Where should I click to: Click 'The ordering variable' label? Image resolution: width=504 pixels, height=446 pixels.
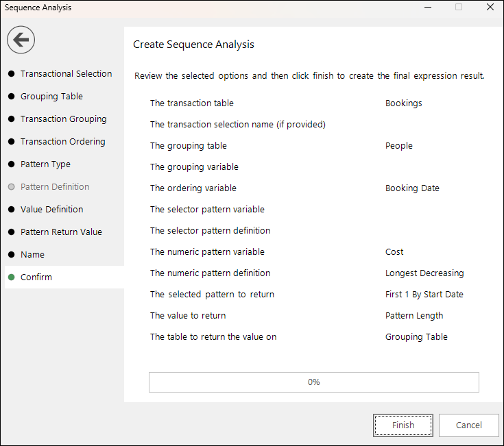coord(193,188)
